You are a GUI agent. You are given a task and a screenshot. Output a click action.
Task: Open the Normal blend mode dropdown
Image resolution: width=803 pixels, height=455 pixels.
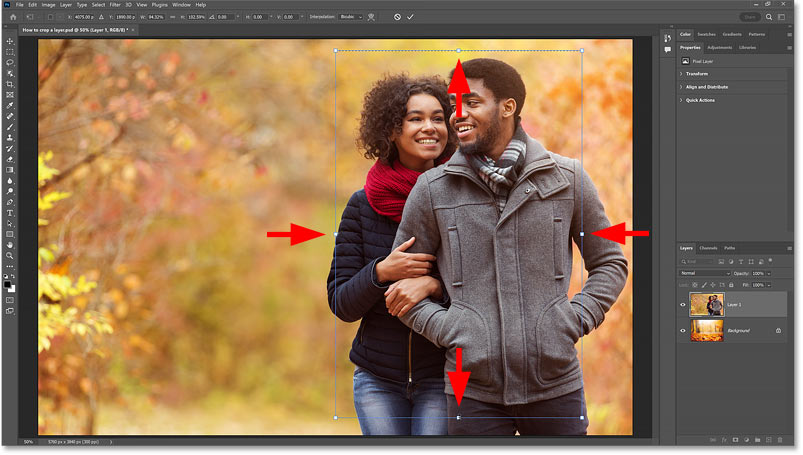click(705, 274)
